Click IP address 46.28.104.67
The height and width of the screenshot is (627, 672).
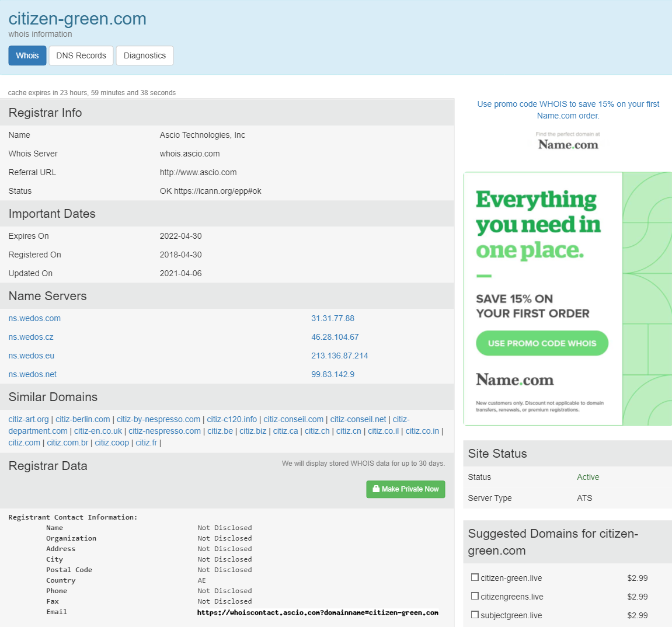coord(335,337)
